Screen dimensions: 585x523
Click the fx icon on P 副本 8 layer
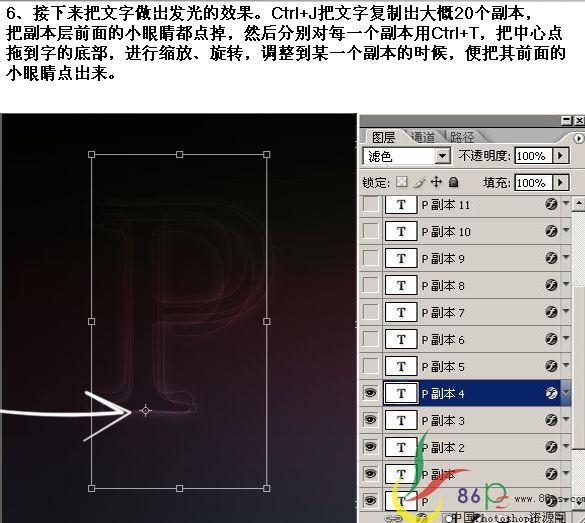pyautogui.click(x=551, y=285)
